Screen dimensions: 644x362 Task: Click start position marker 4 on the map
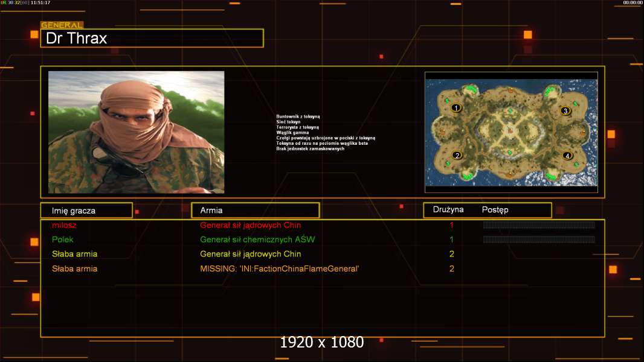point(567,156)
